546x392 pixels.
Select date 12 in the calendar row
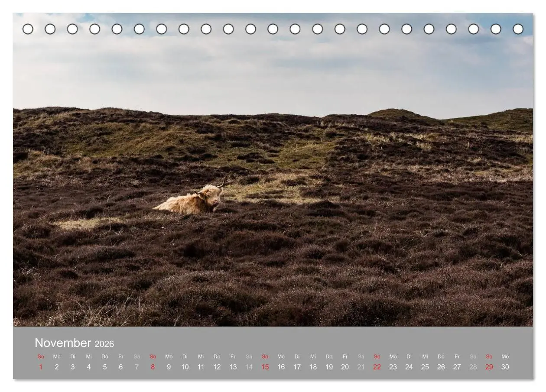click(217, 367)
